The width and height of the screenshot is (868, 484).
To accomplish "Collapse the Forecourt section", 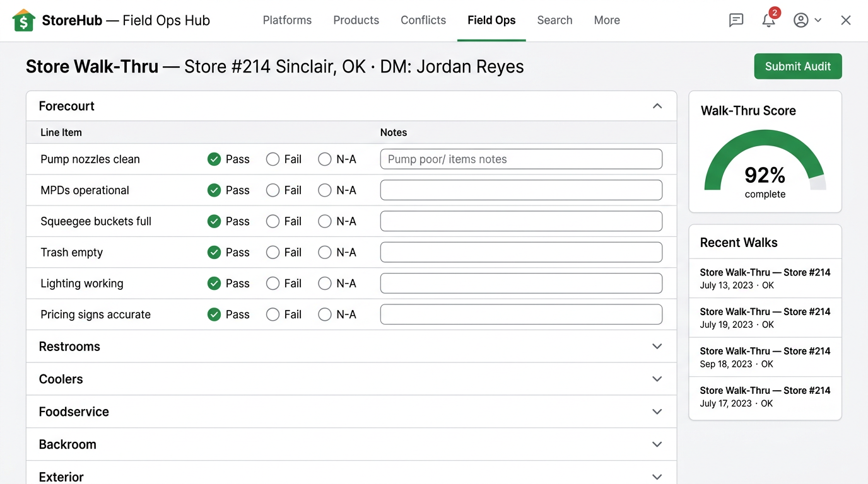I will (x=657, y=106).
